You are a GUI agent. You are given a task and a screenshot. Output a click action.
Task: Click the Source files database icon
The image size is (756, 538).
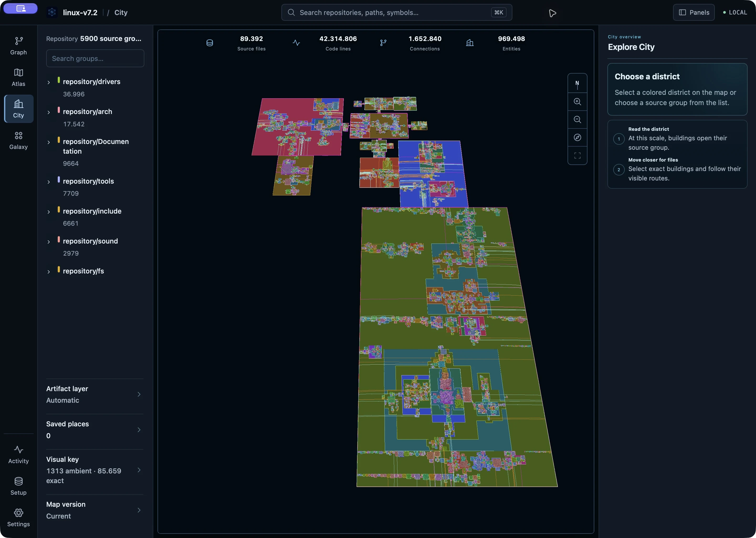click(209, 43)
